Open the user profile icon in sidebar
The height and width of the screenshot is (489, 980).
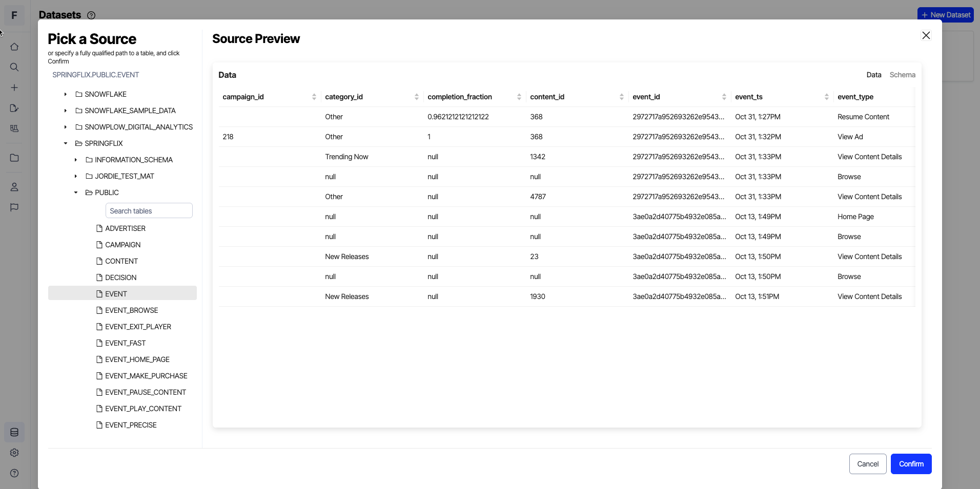14,187
